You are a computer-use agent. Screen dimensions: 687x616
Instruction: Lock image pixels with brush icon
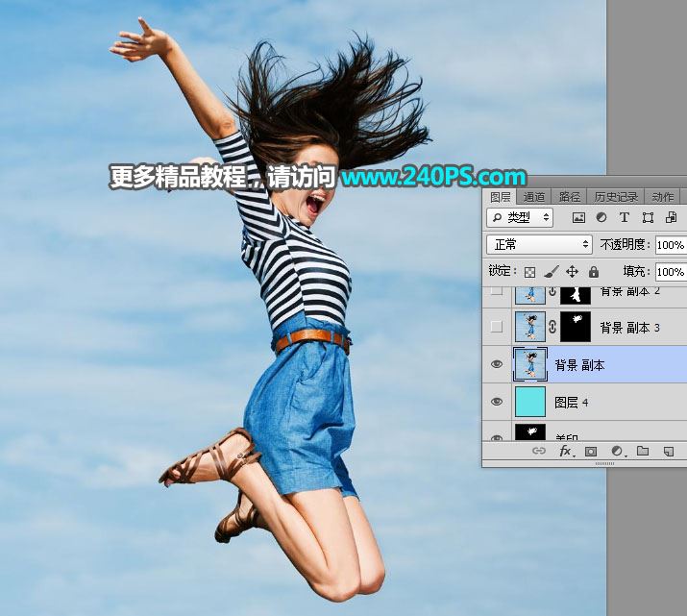pos(552,272)
